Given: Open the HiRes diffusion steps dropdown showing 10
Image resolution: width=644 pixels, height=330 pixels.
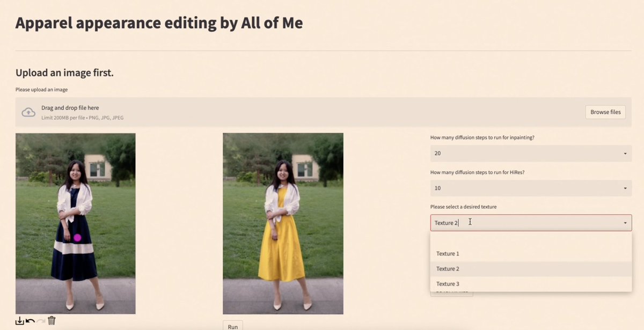Looking at the screenshot, I should pyautogui.click(x=531, y=188).
